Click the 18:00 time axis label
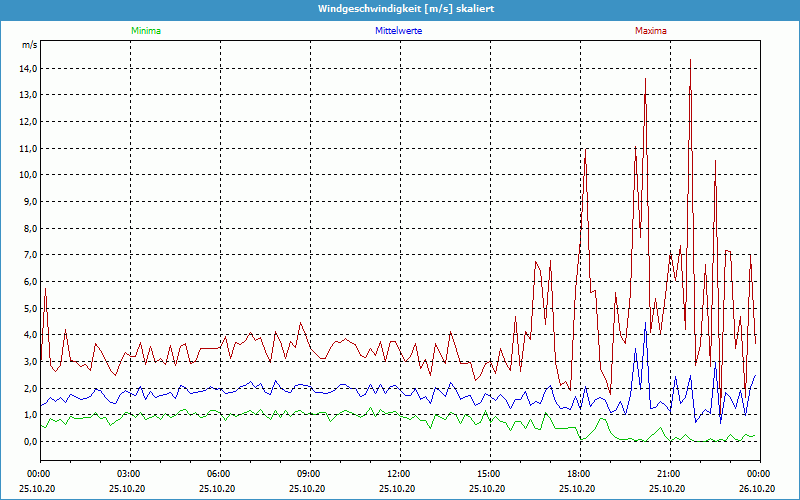The width and height of the screenshot is (800, 500). (579, 474)
